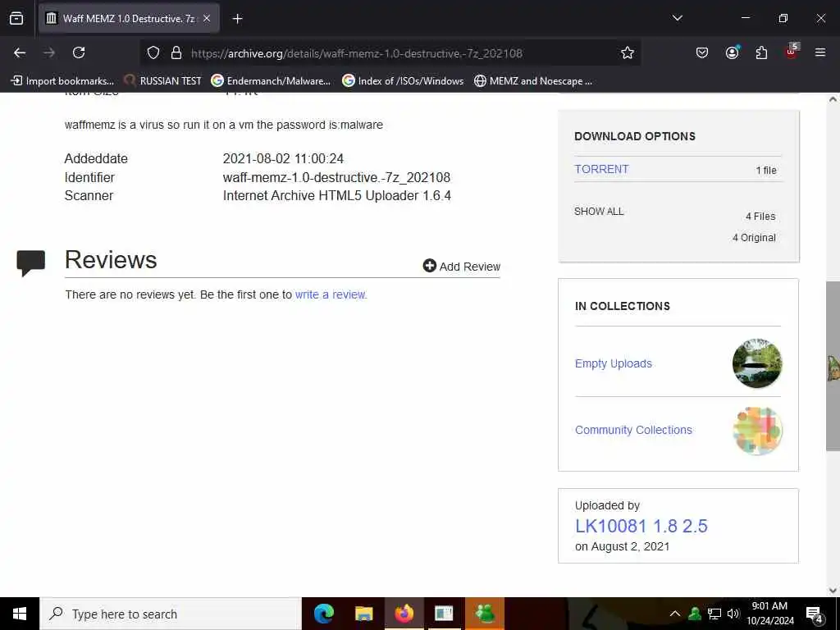
Task: Open the Community Collections link
Action: 634,430
